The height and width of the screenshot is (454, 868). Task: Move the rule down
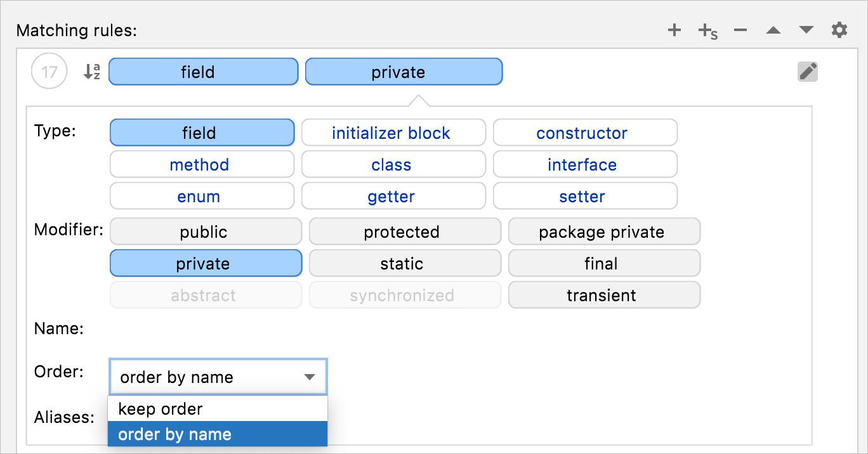pos(806,30)
